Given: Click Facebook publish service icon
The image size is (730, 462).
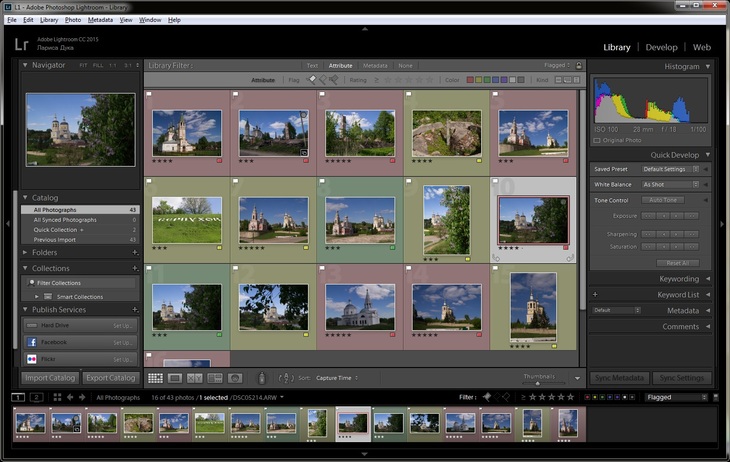Looking at the screenshot, I should (32, 342).
